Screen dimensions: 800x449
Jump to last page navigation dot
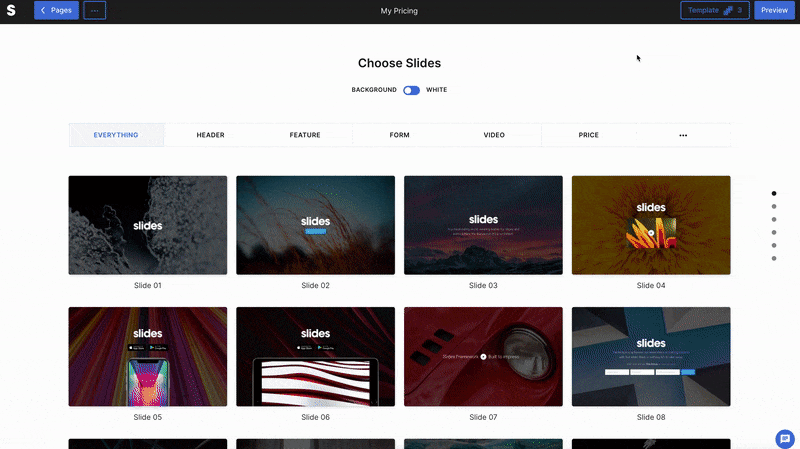(774, 259)
